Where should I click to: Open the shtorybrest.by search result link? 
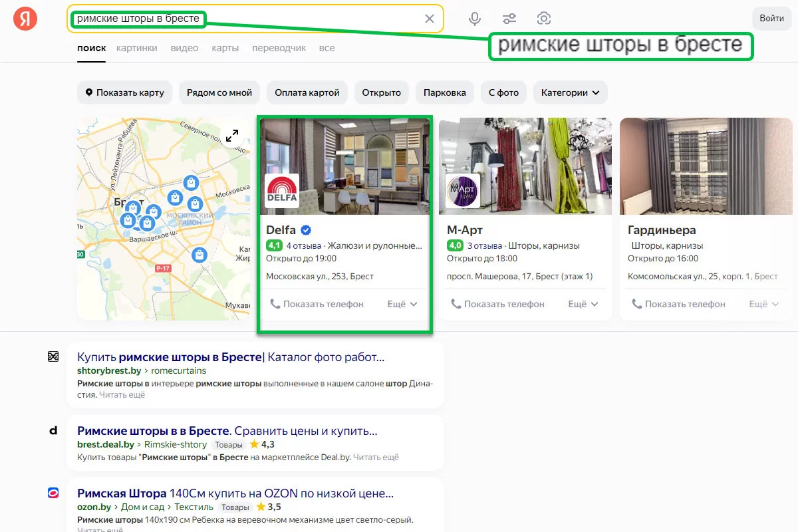point(230,357)
